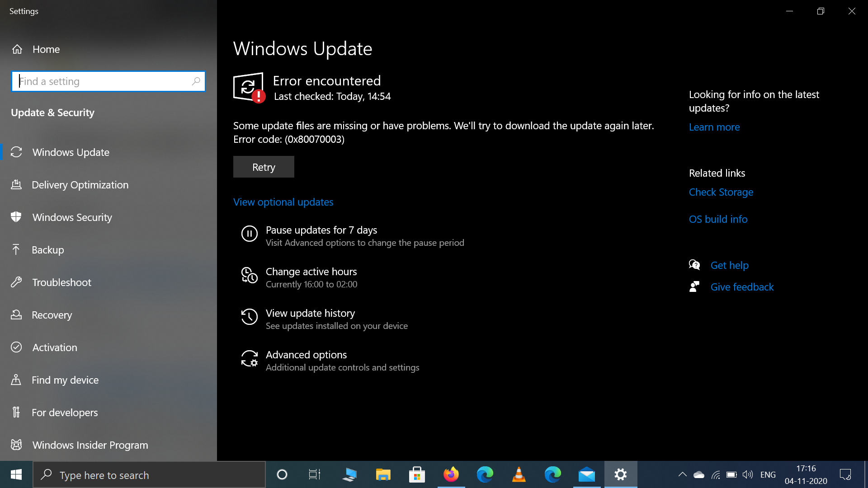Open File Explorer from taskbar
Image resolution: width=868 pixels, height=488 pixels.
[383, 474]
